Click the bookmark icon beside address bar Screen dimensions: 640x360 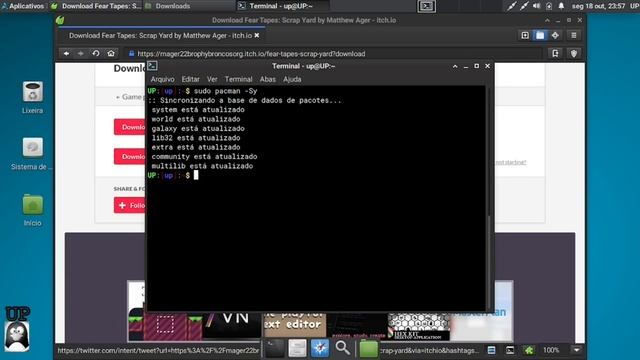555,53
